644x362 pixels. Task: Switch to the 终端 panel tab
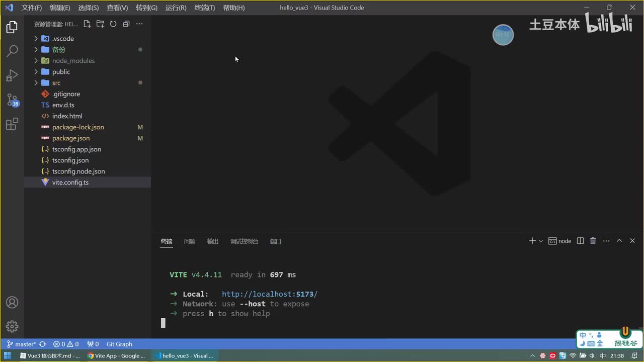(x=167, y=241)
